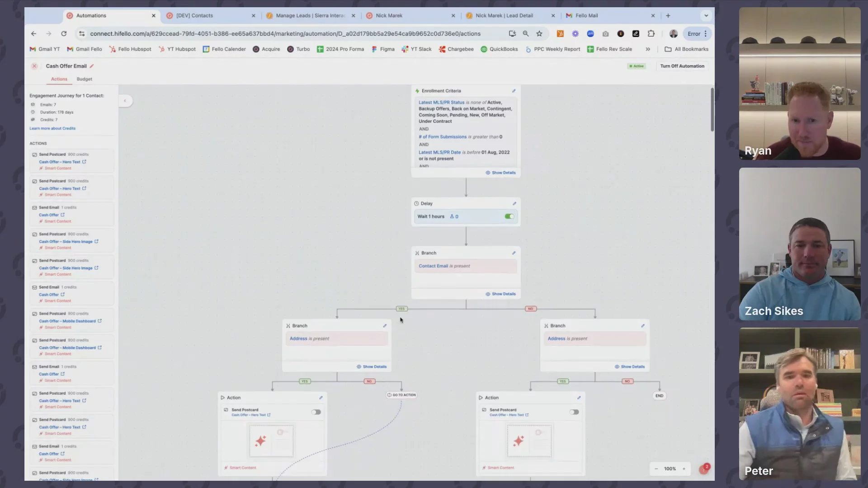Show Details on left Address Branch
Image resolution: width=868 pixels, height=488 pixels.
coord(372,367)
